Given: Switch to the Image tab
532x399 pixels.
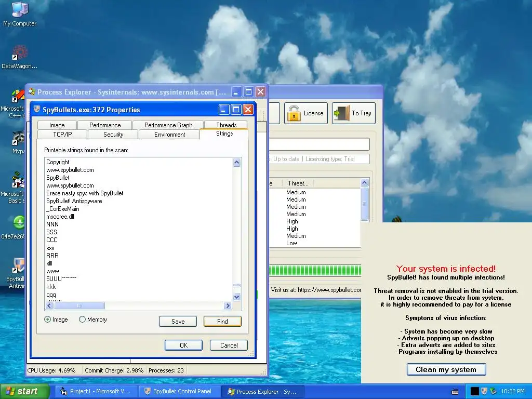Looking at the screenshot, I should pyautogui.click(x=57, y=125).
